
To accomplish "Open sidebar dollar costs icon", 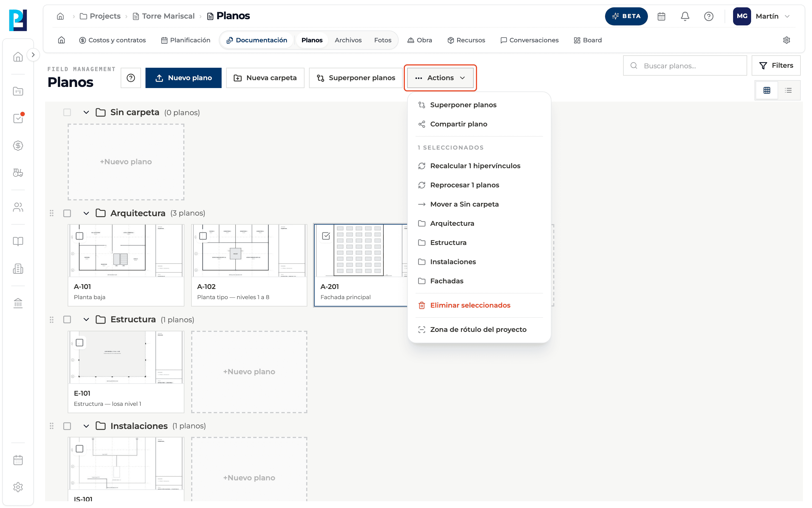I will [18, 145].
